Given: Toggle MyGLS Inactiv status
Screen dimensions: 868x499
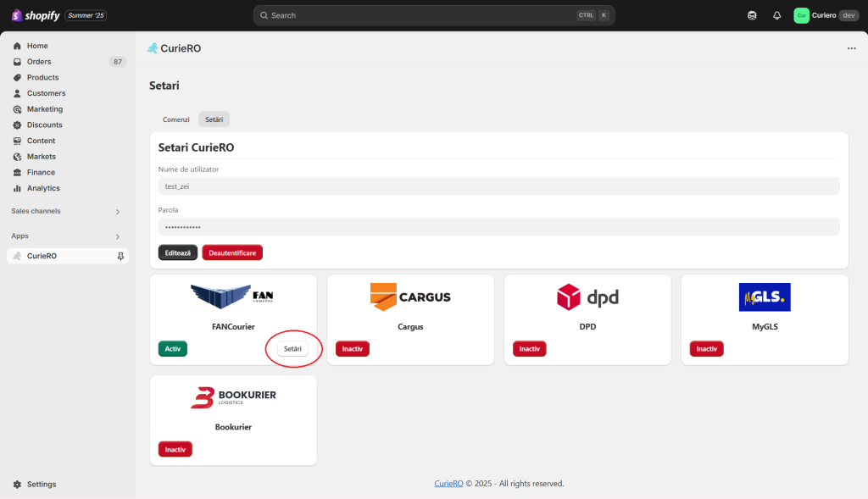Looking at the screenshot, I should click(x=706, y=349).
